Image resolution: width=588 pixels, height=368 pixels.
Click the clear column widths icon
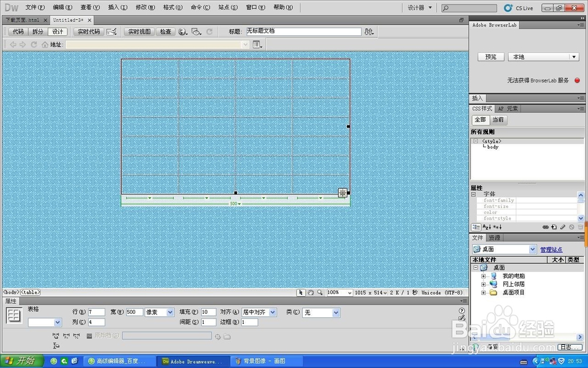pos(55,336)
